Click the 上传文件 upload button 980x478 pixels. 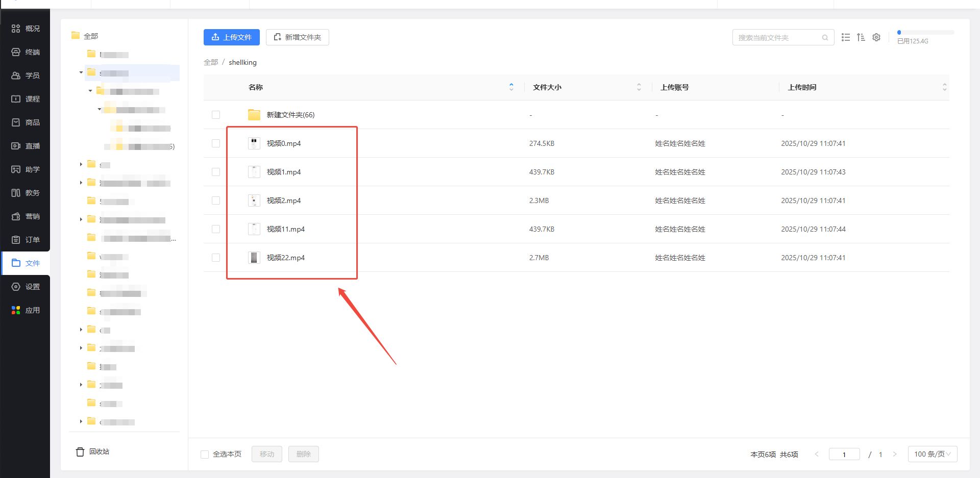click(x=232, y=37)
